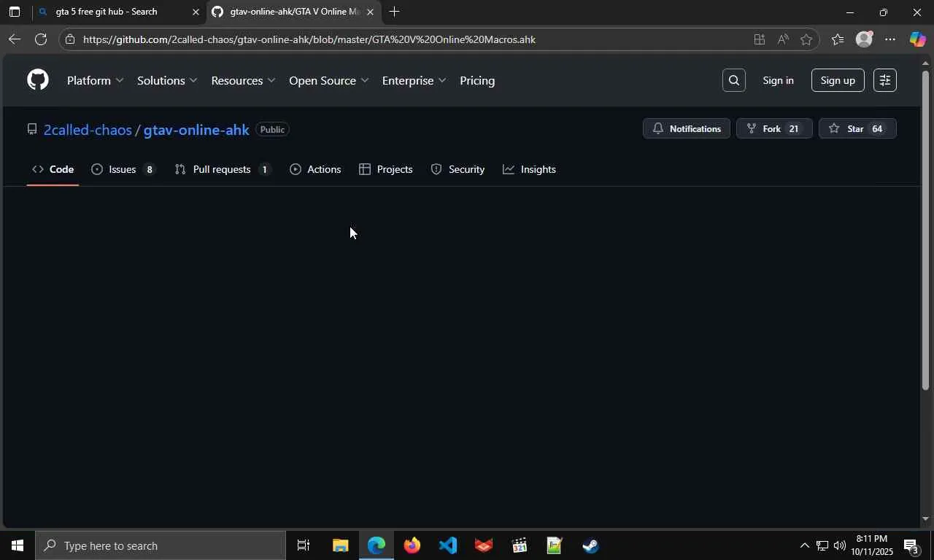Viewport: 934px width, 560px height.
Task: Click the Windows taskbar search box
Action: [160, 545]
